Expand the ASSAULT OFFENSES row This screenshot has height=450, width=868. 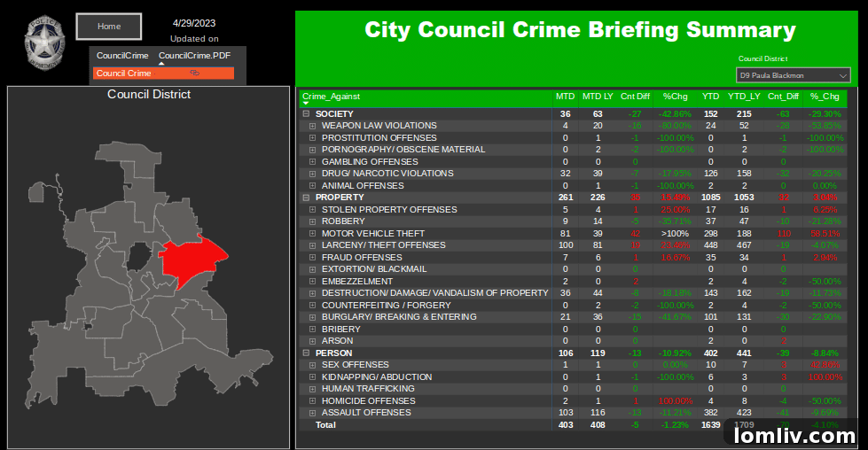(x=313, y=413)
